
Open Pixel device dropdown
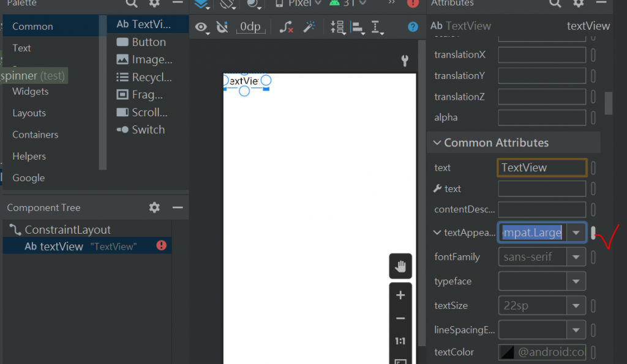tap(298, 4)
